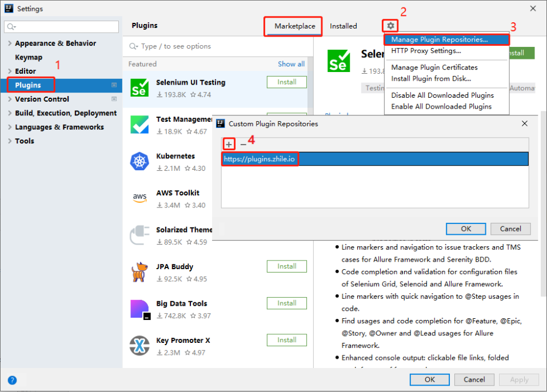The image size is (547, 392).
Task: Open help via the blue question mark icon
Action: pyautogui.click(x=12, y=380)
